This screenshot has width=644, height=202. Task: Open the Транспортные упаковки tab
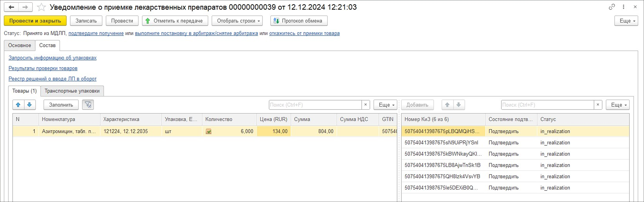click(x=72, y=91)
